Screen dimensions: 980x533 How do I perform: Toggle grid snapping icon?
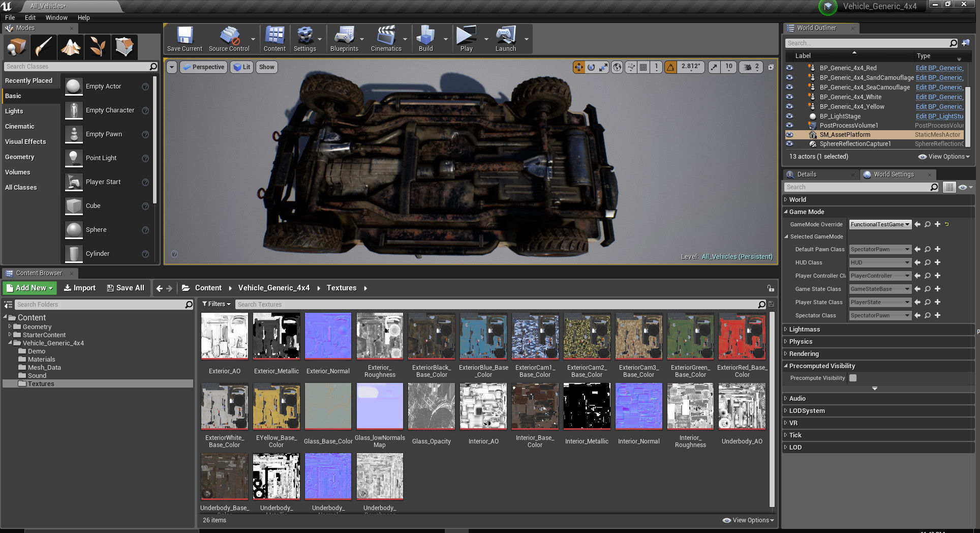tap(644, 67)
